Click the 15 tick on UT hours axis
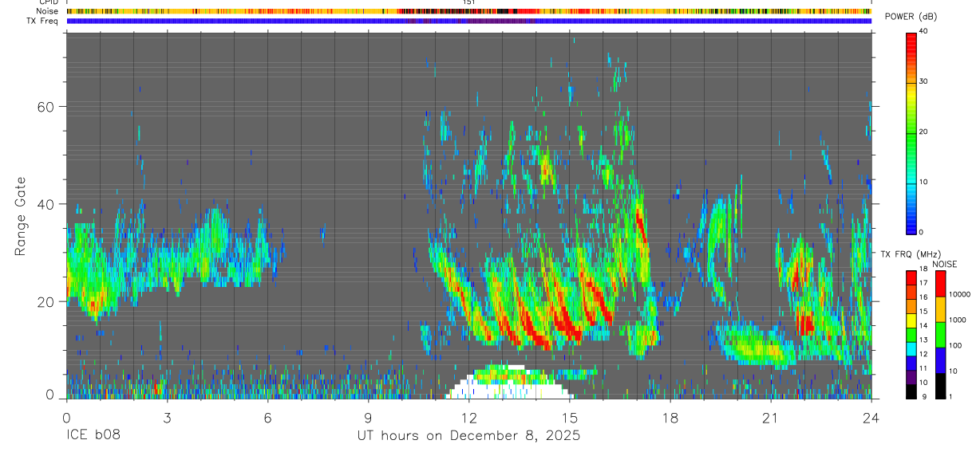The width and height of the screenshot is (980, 452). (x=569, y=417)
